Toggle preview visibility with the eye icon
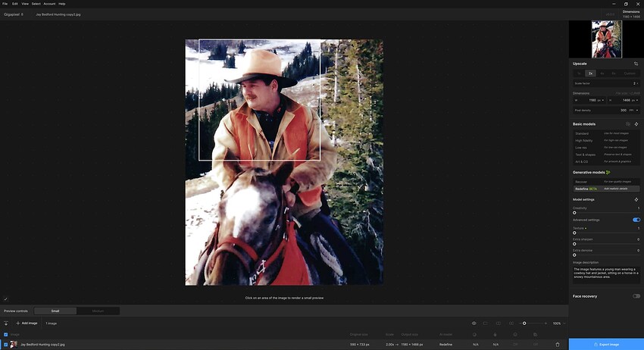Screen dimensions: 644x350 coord(474,323)
